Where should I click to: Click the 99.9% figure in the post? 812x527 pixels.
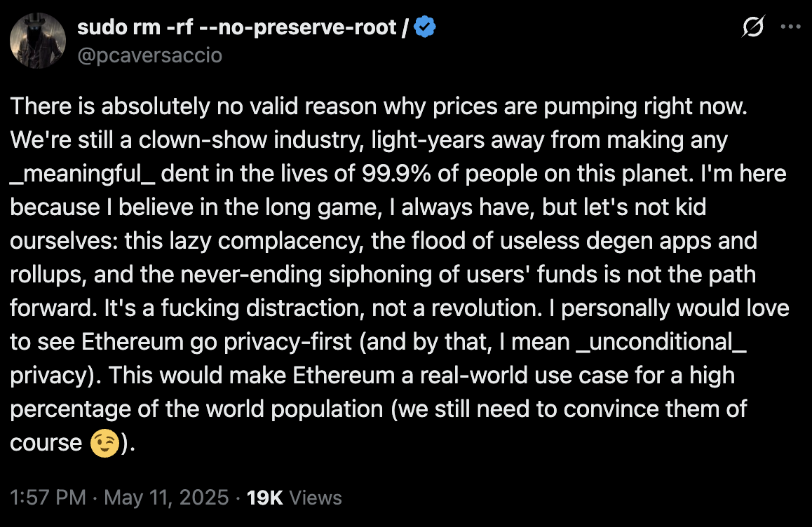tap(396, 174)
